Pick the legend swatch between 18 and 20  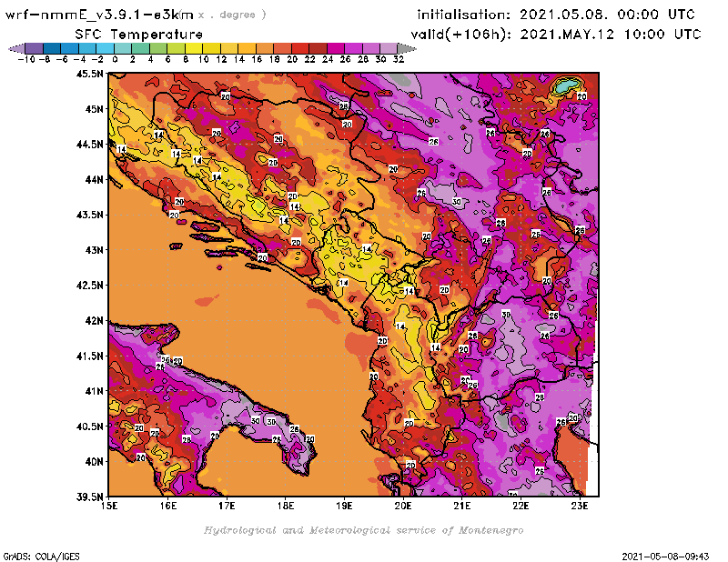[282, 48]
